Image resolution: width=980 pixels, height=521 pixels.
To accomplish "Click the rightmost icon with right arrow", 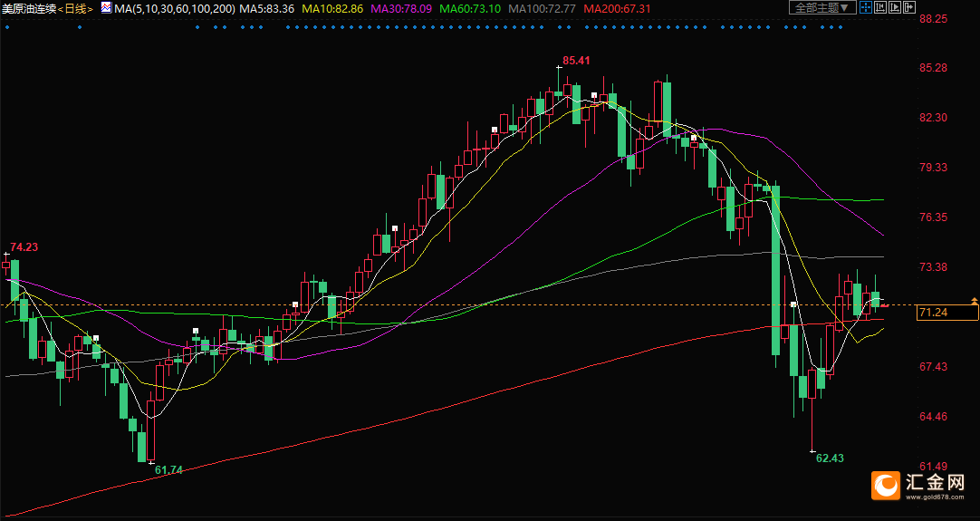I will 909,7.
